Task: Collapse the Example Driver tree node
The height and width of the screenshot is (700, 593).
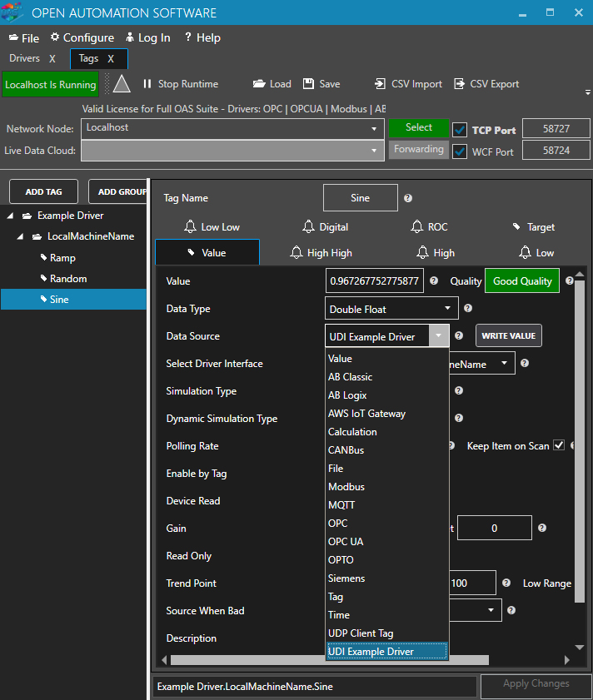Action: pyautogui.click(x=10, y=216)
